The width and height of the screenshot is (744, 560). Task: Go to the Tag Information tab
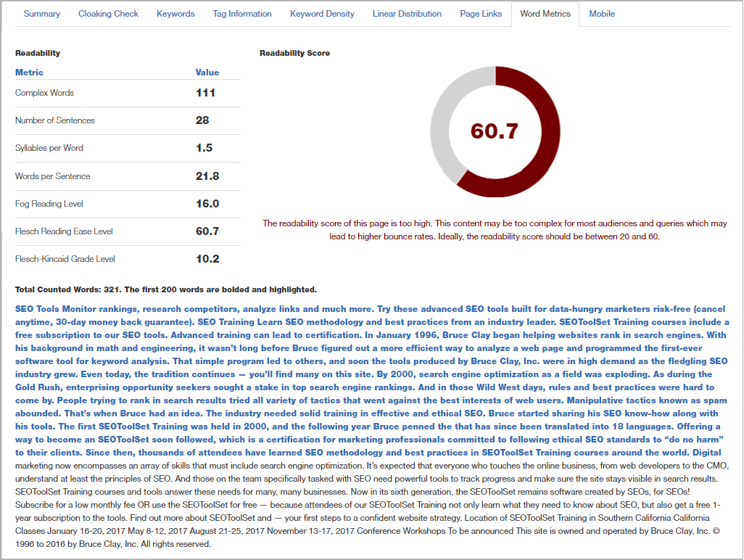242,14
